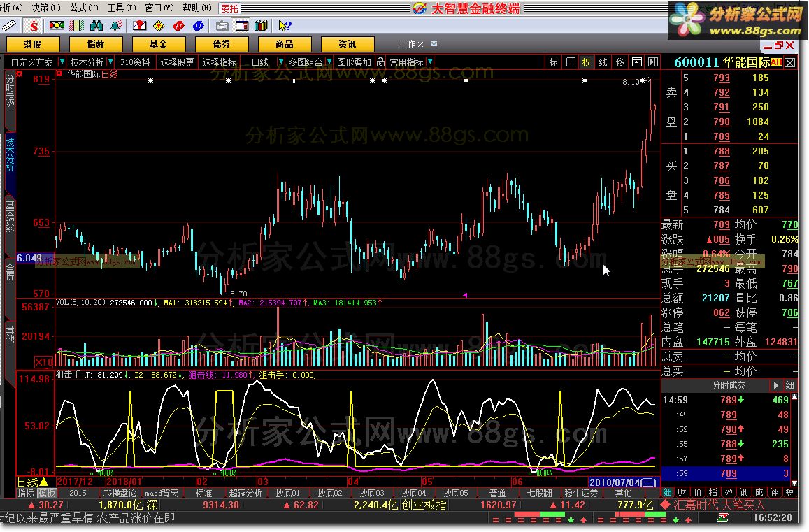
Task: Select the 模板 tab at bottom left
Action: 46,493
